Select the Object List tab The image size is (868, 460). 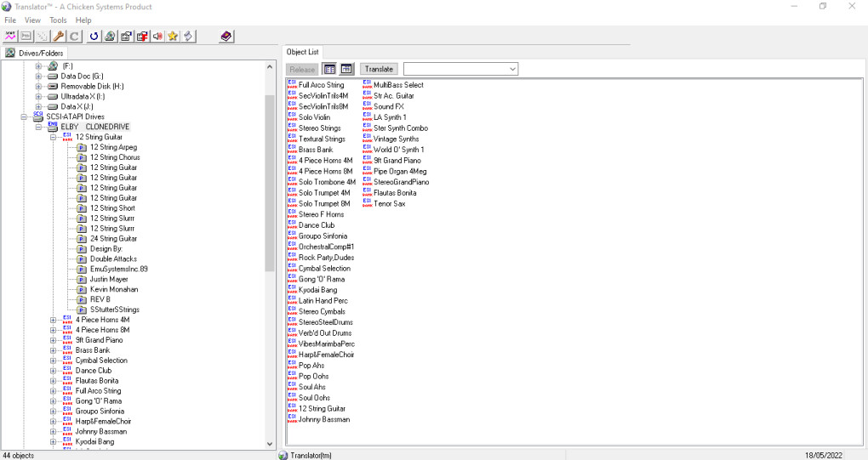pos(302,52)
